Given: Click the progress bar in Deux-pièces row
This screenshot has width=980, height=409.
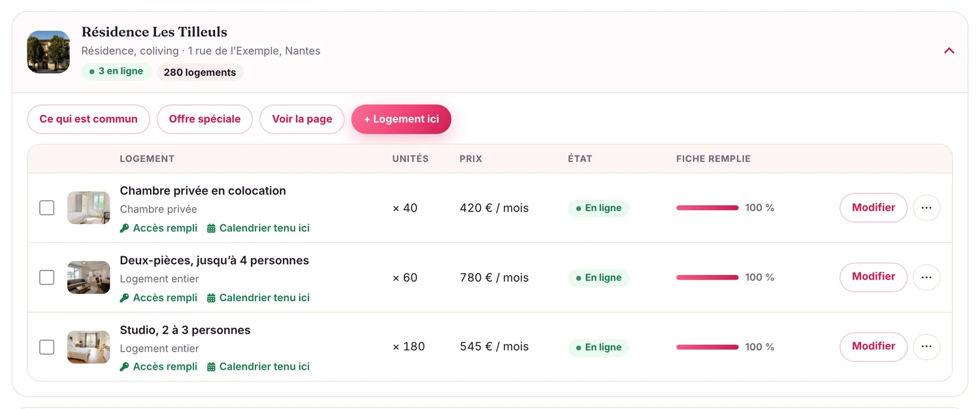Looking at the screenshot, I should click(708, 278).
